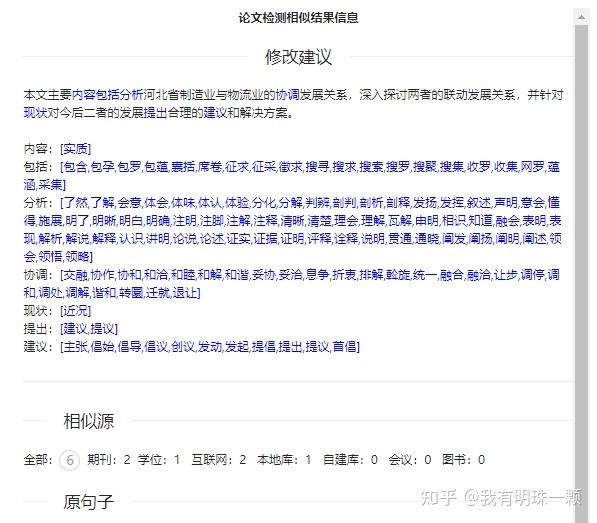597x523 pixels.
Task: Filter similar sources by 互联网: 2
Action: (x=219, y=460)
